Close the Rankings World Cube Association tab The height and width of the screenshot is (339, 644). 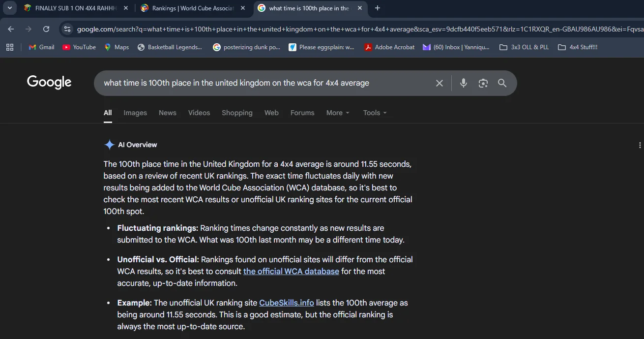pos(243,8)
